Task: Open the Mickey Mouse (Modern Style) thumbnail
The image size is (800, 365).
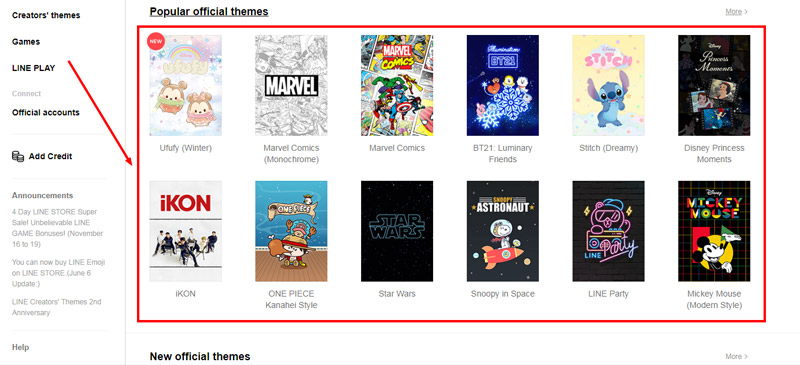Action: [x=714, y=231]
